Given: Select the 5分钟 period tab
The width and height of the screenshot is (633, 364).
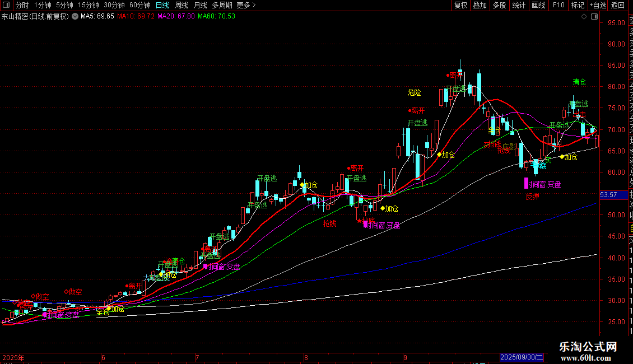Looking at the screenshot, I should pos(64,5).
